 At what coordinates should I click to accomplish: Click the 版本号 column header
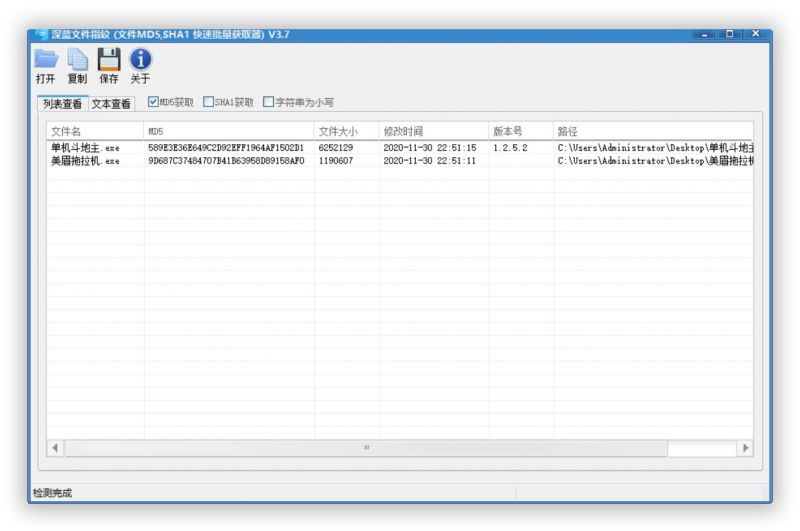click(x=520, y=131)
